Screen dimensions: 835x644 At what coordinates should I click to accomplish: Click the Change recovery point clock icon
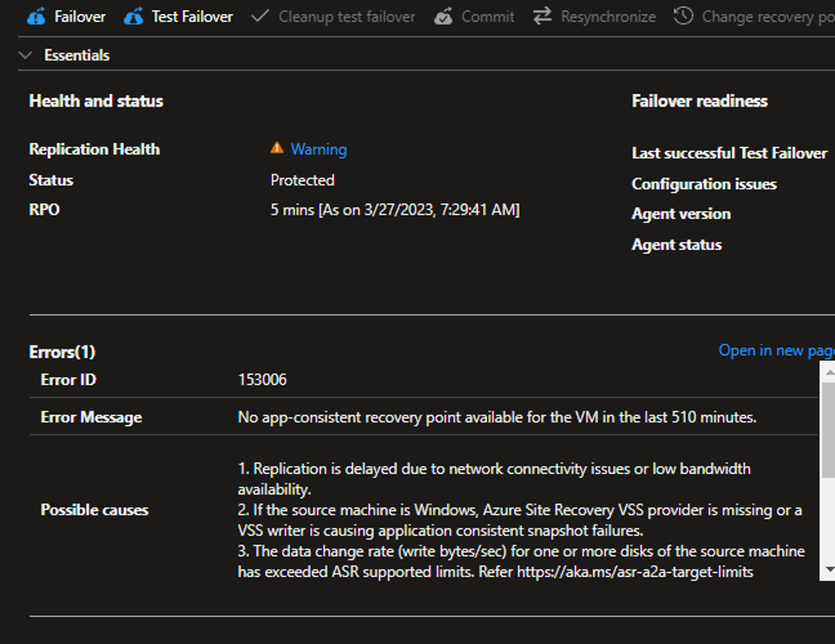coord(683,16)
